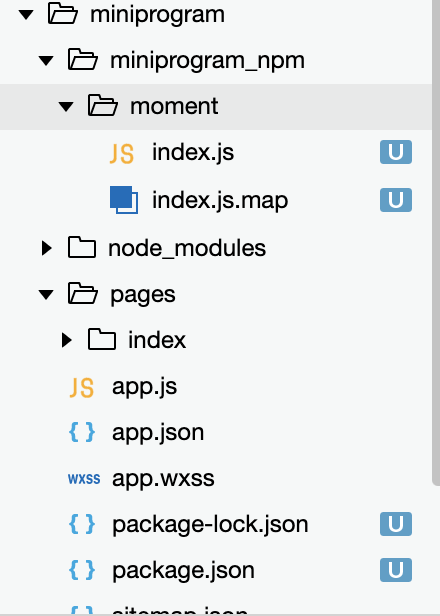Image resolution: width=440 pixels, height=616 pixels.
Task: Expand the node_modules folder arrow
Action: tap(47, 248)
